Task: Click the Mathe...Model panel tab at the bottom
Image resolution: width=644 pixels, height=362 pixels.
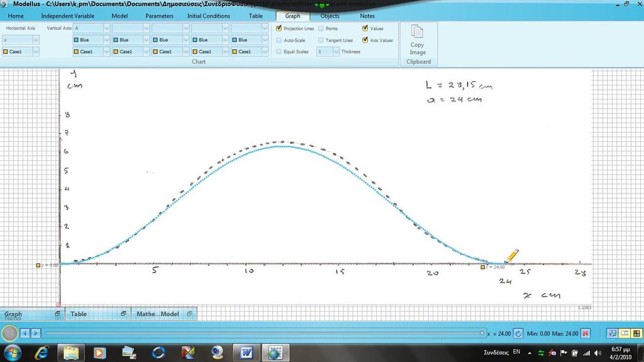Action: point(164,314)
